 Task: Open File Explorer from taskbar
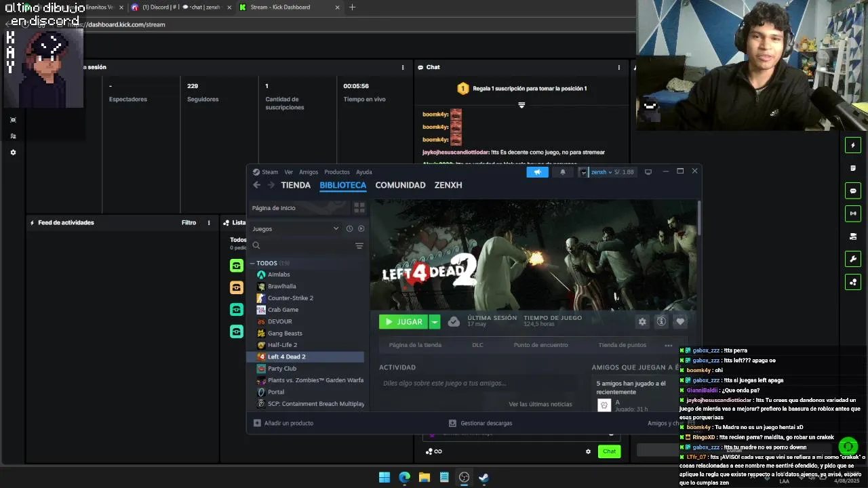click(424, 477)
